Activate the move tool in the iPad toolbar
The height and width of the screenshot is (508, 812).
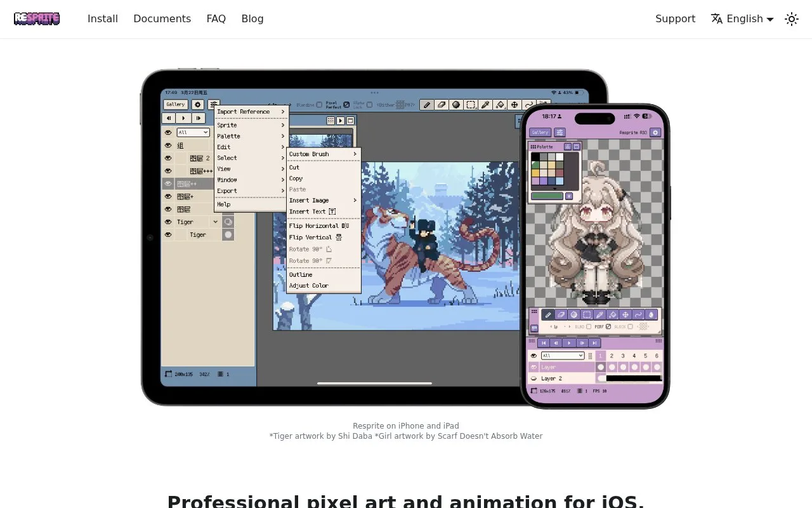[514, 105]
